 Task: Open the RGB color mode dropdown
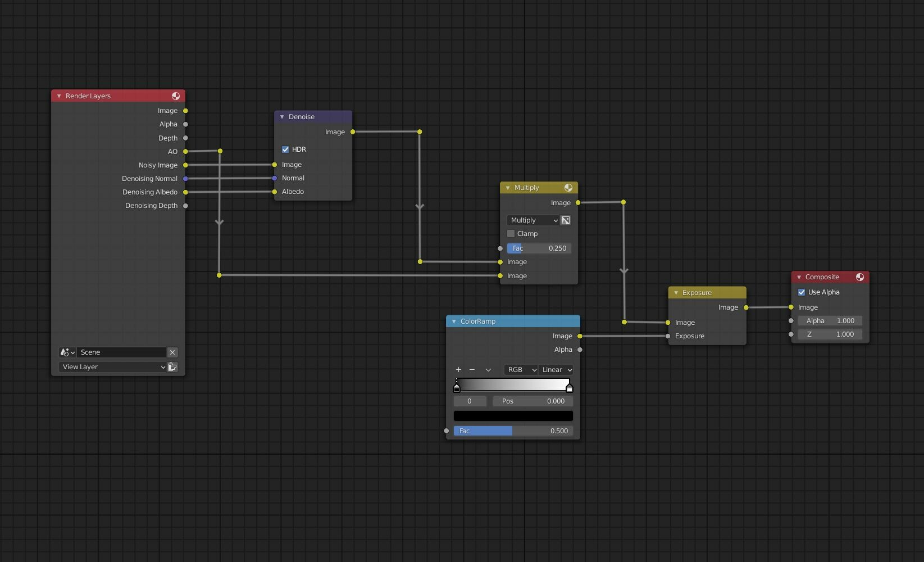pos(521,370)
